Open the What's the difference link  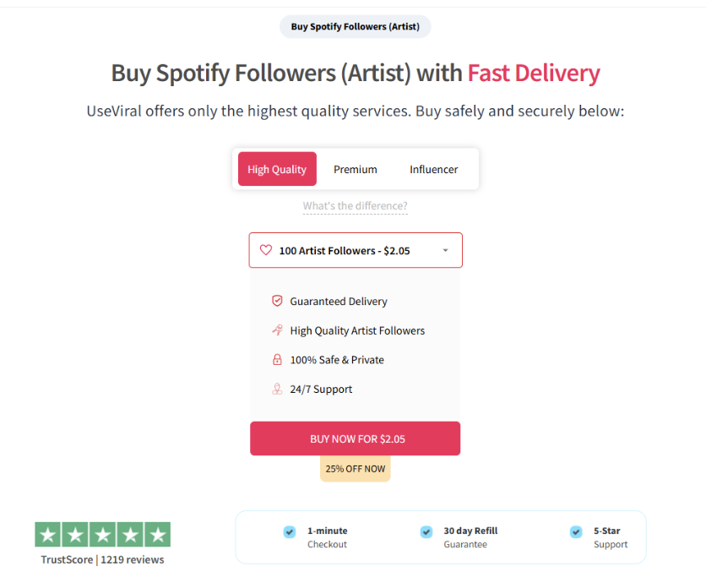point(356,205)
